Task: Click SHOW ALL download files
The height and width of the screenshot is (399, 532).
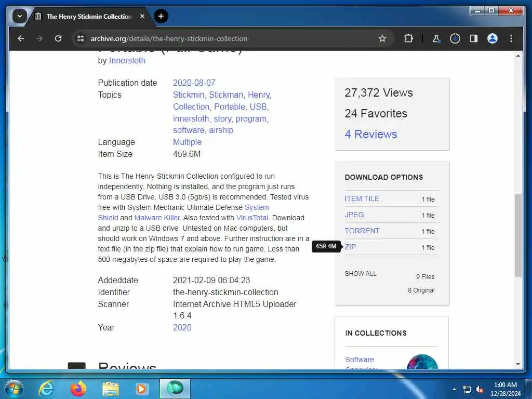Action: 361,273
